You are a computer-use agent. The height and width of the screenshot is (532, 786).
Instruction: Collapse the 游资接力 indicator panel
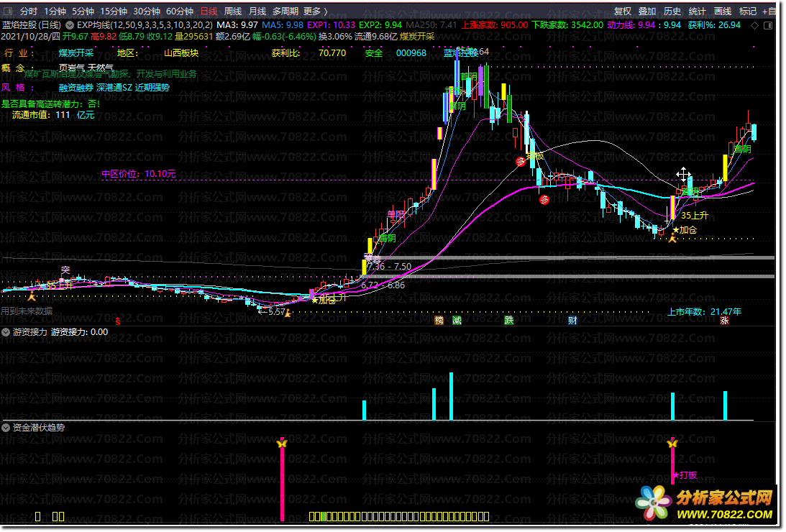pos(6,332)
